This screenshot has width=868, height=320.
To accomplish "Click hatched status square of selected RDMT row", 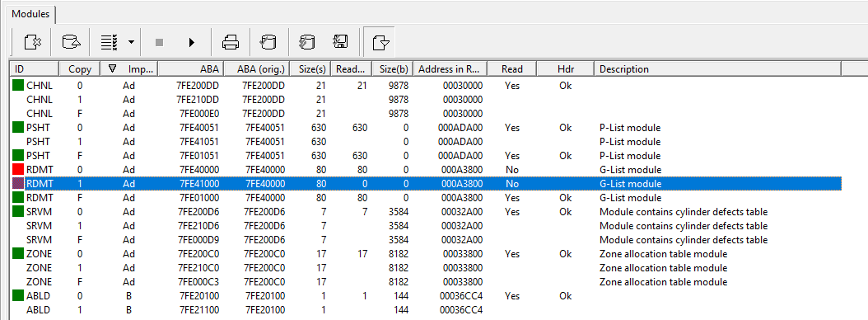I will pyautogui.click(x=18, y=184).
